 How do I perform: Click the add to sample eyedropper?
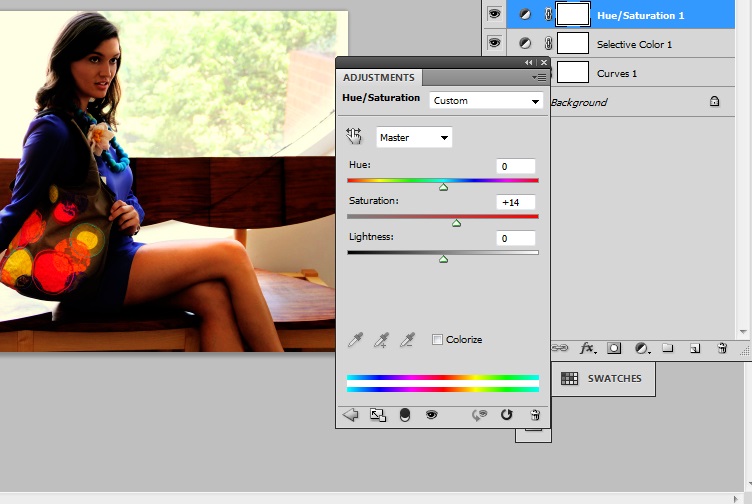[x=381, y=340]
